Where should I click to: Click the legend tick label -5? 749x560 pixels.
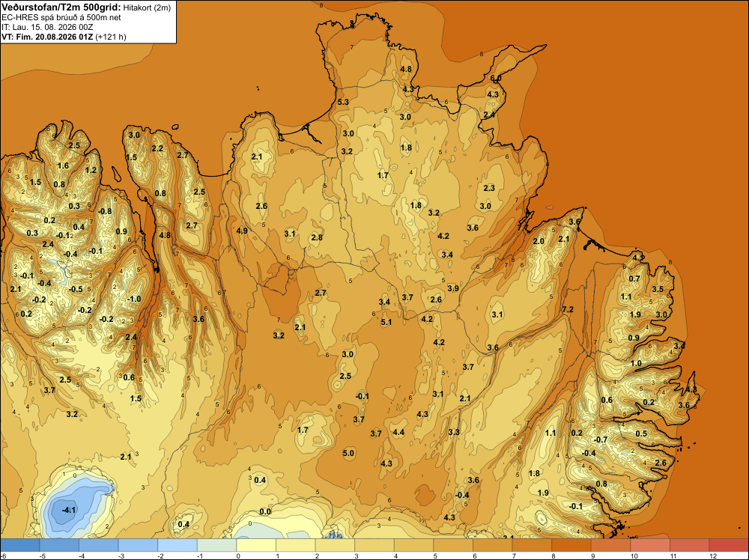pos(41,556)
